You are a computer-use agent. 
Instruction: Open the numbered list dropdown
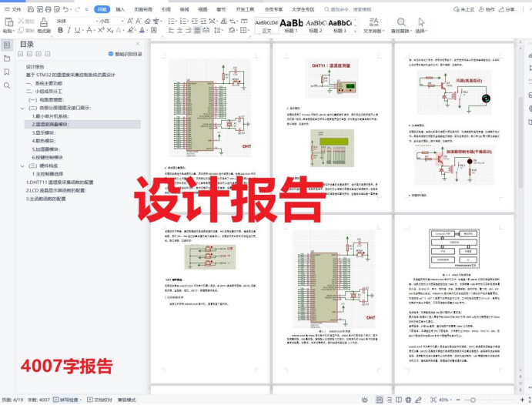click(x=188, y=21)
